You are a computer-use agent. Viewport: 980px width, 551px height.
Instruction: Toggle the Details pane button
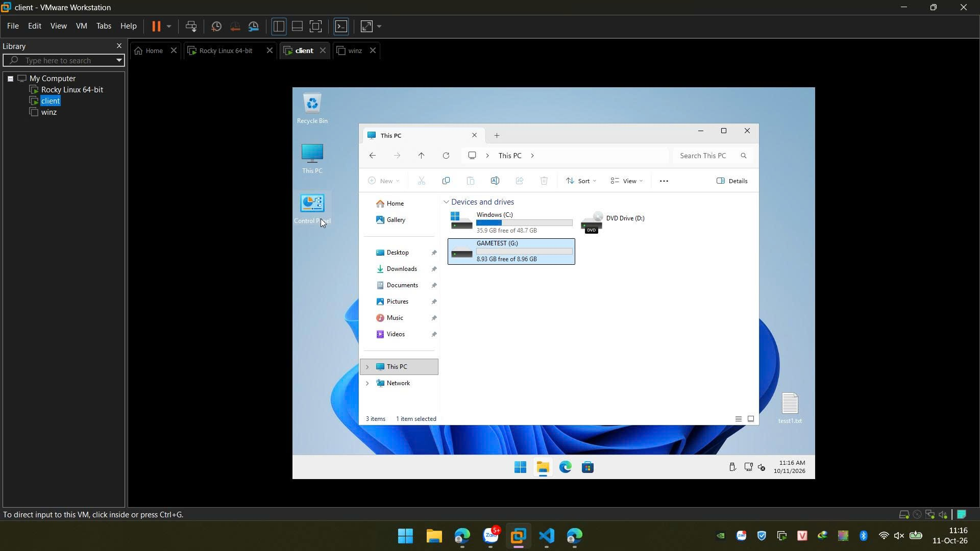pos(732,181)
